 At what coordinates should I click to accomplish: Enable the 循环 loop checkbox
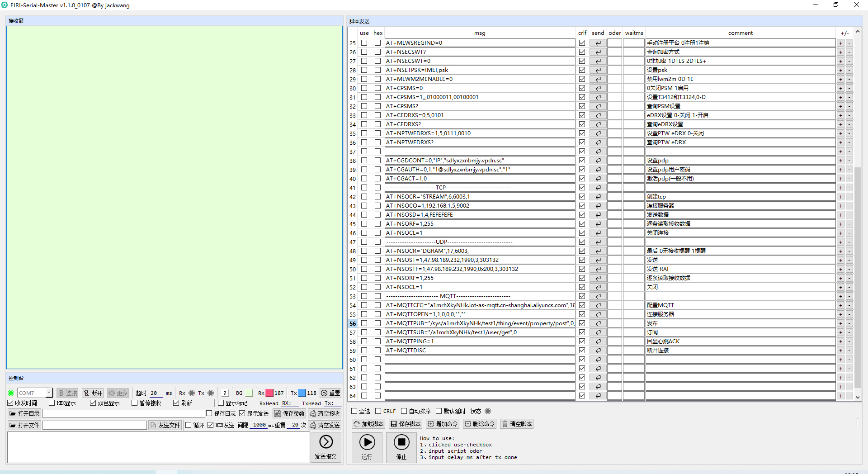pos(188,425)
